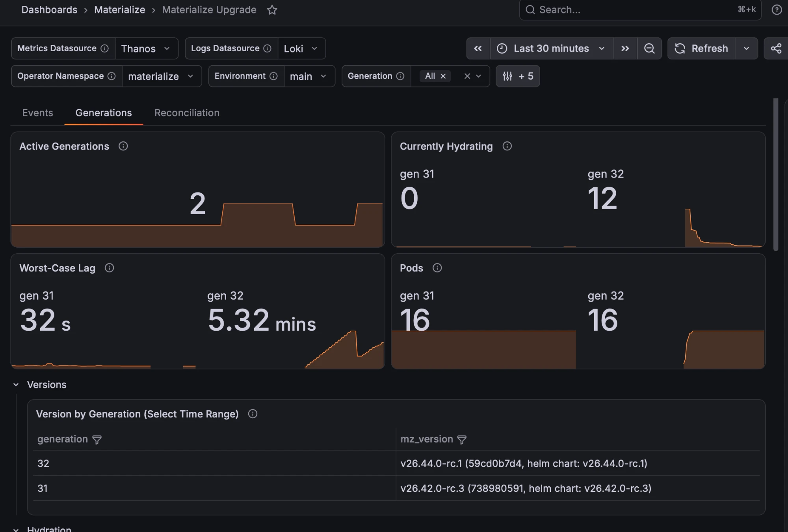788x532 pixels.
Task: Click v26.44.0-rc.1 version cell
Action: coord(578,463)
